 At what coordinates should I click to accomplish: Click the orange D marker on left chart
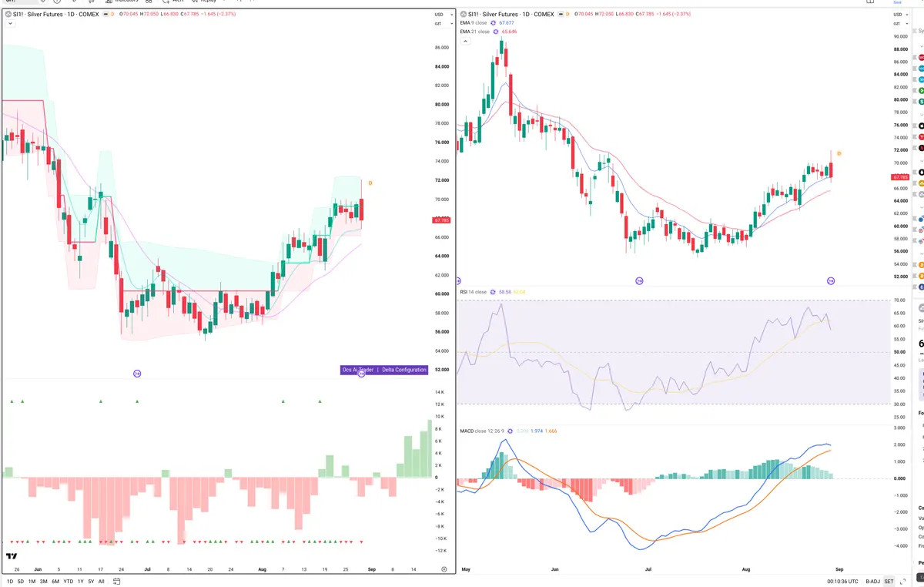[370, 183]
